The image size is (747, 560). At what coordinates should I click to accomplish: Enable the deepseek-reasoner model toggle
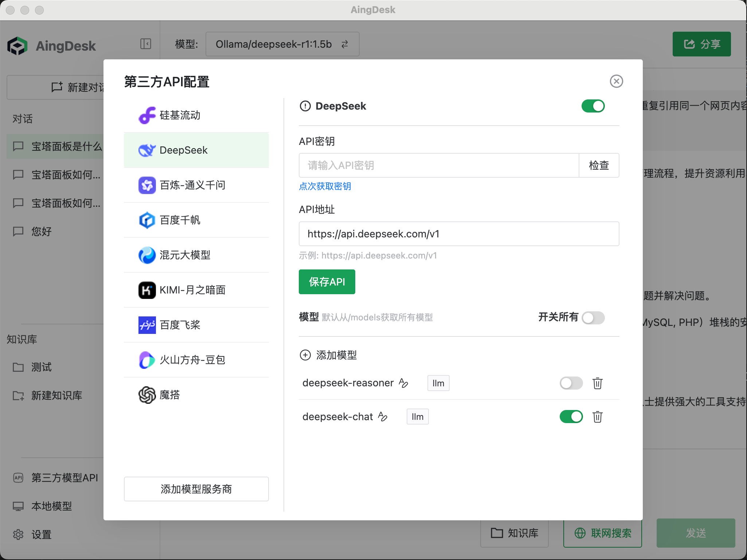pyautogui.click(x=571, y=383)
